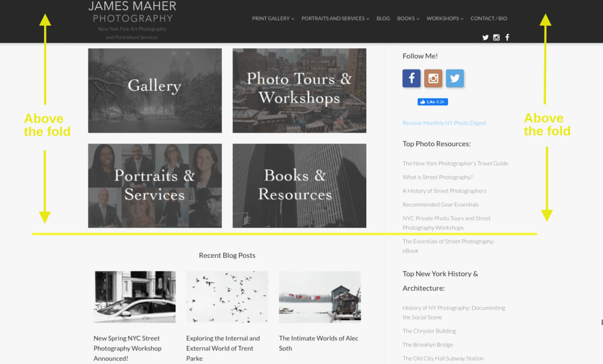
Task: Open the birds blog post thumbnail
Action: tap(227, 297)
